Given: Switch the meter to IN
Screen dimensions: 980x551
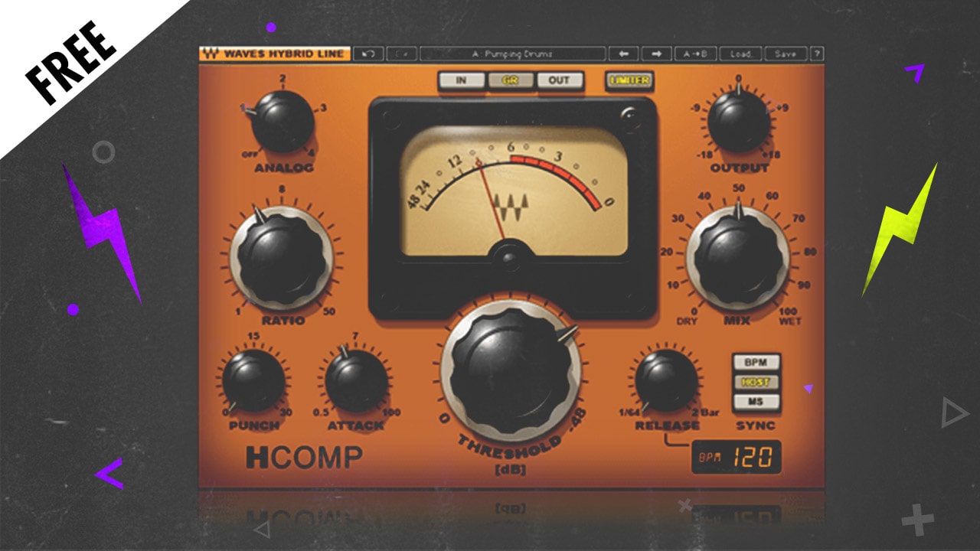Looking at the screenshot, I should point(461,80).
